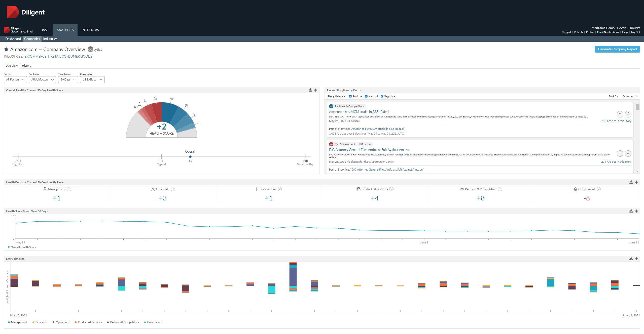Open Email Notifications link in header

[x=608, y=32]
